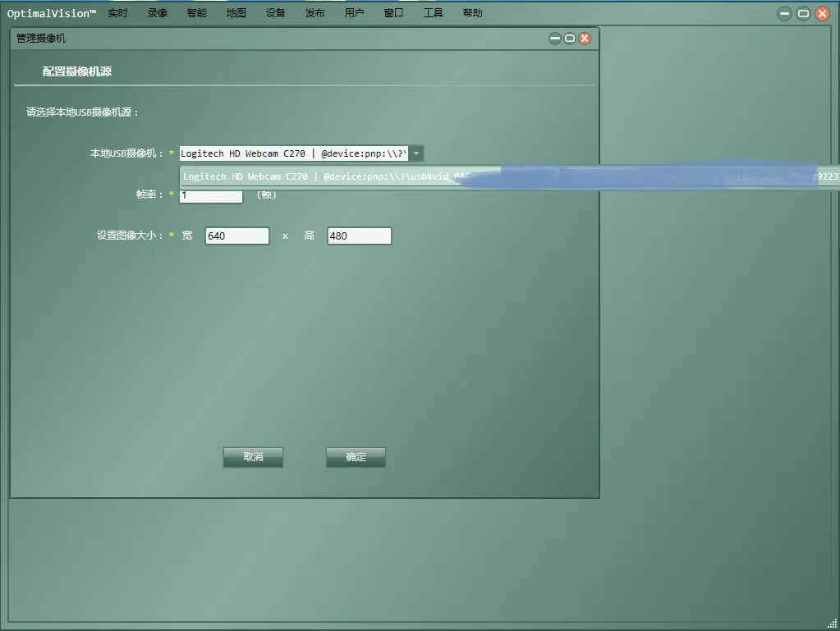
Task: Close the 管理摄像机 dialog
Action: [x=585, y=39]
